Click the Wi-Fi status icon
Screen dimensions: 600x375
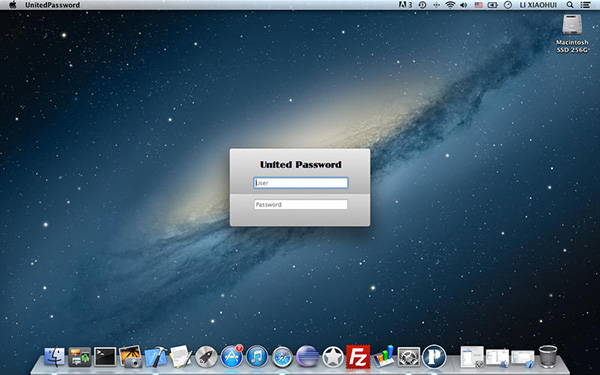pyautogui.click(x=450, y=5)
